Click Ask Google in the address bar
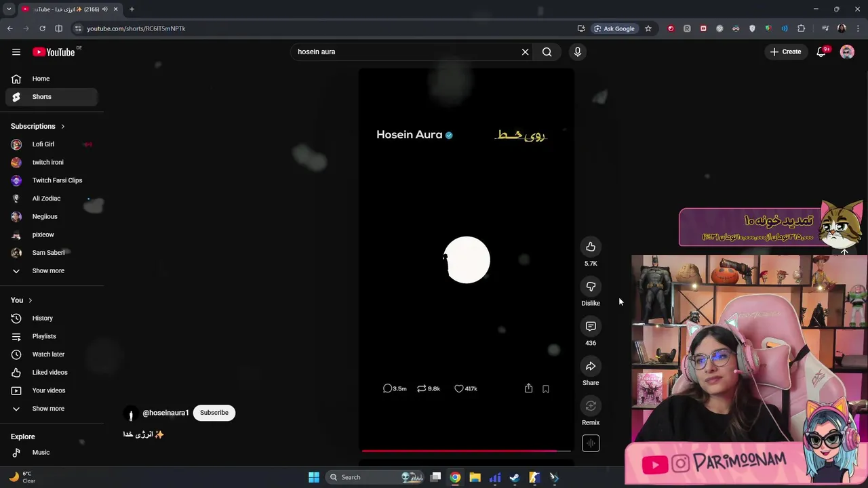Viewport: 868px width, 488px height. 614,28
